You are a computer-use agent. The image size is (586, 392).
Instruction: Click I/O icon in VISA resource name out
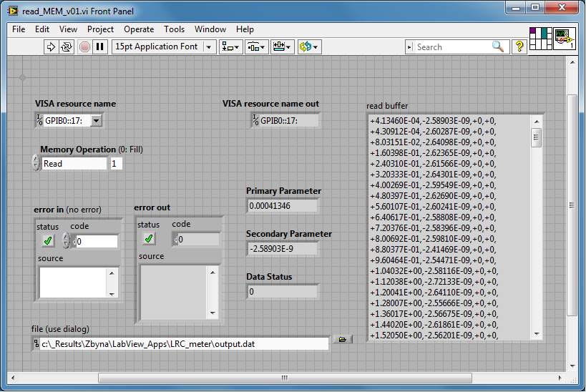(x=255, y=120)
